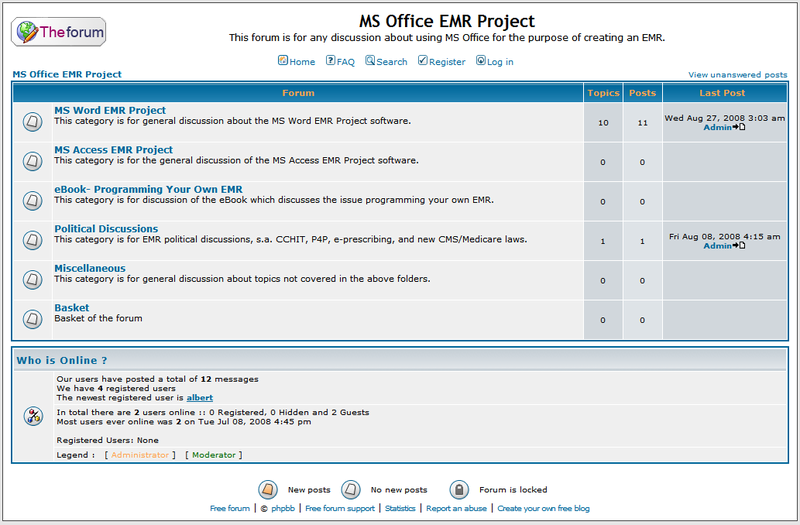Click topic count 10 in MS Word row

(603, 122)
